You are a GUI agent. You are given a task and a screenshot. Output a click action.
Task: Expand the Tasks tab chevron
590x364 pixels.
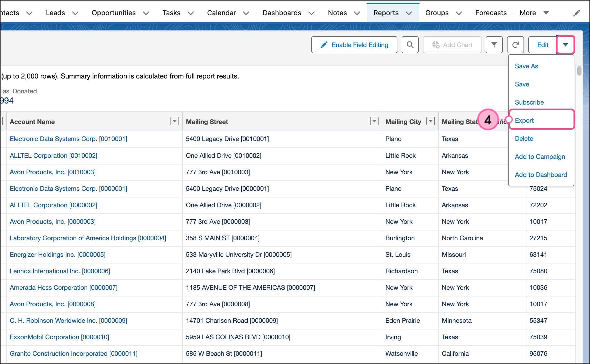click(x=191, y=13)
